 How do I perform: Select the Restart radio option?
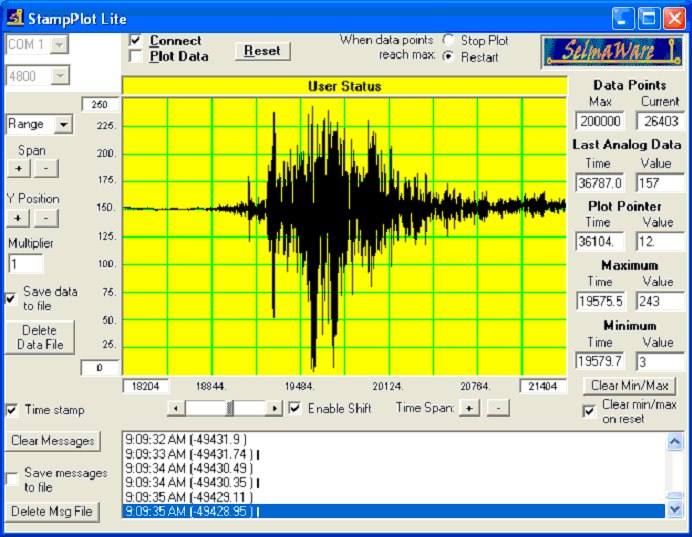pos(448,56)
